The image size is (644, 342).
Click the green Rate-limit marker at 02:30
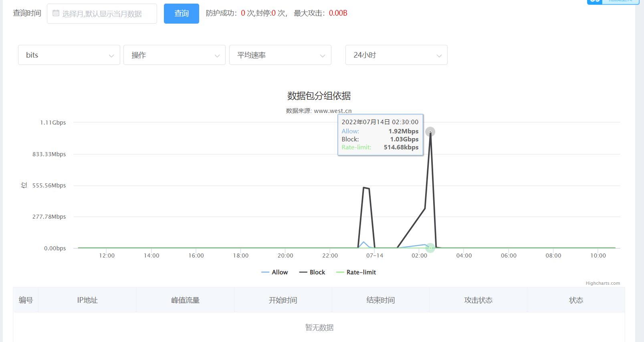click(430, 248)
